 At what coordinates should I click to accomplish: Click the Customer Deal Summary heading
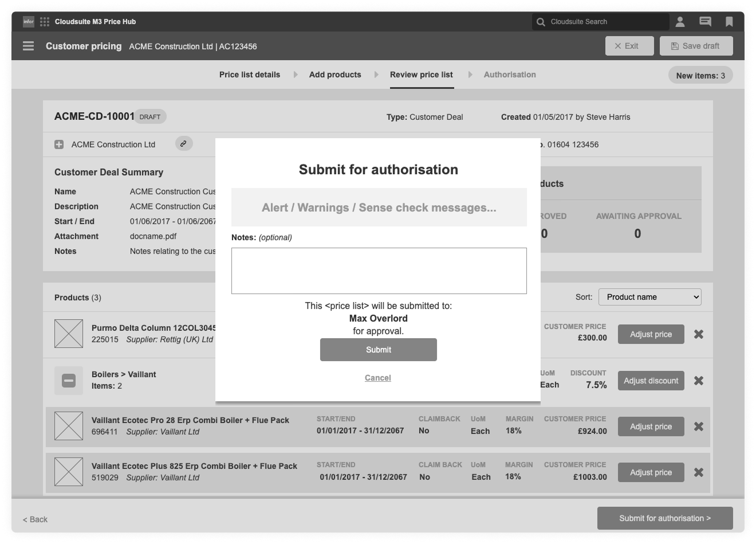(109, 172)
